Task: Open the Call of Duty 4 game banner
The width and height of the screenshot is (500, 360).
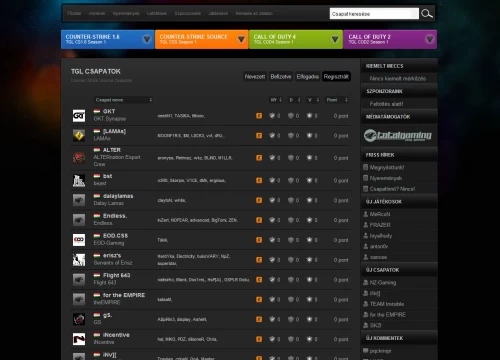Action: pos(296,39)
